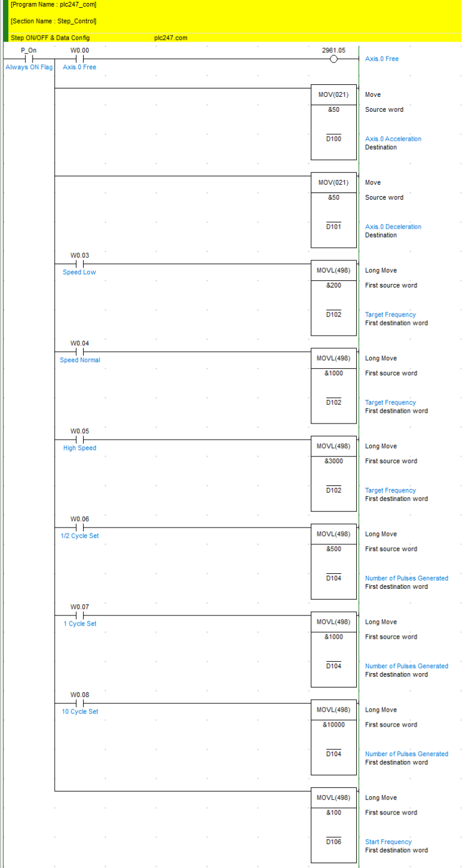This screenshot has height=868, width=462.
Task: Click the &200 source value in MOVL block
Action: [333, 285]
